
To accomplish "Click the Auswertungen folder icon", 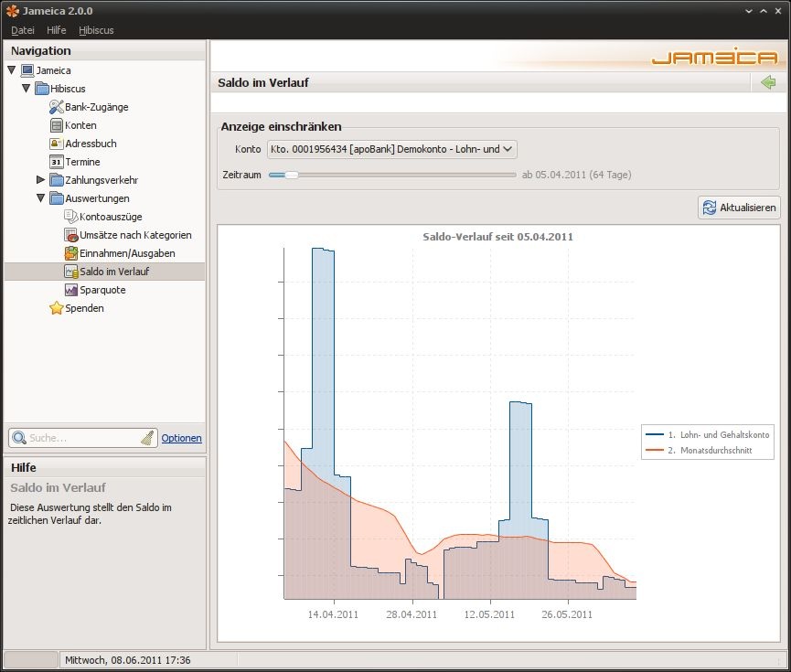I will [57, 198].
